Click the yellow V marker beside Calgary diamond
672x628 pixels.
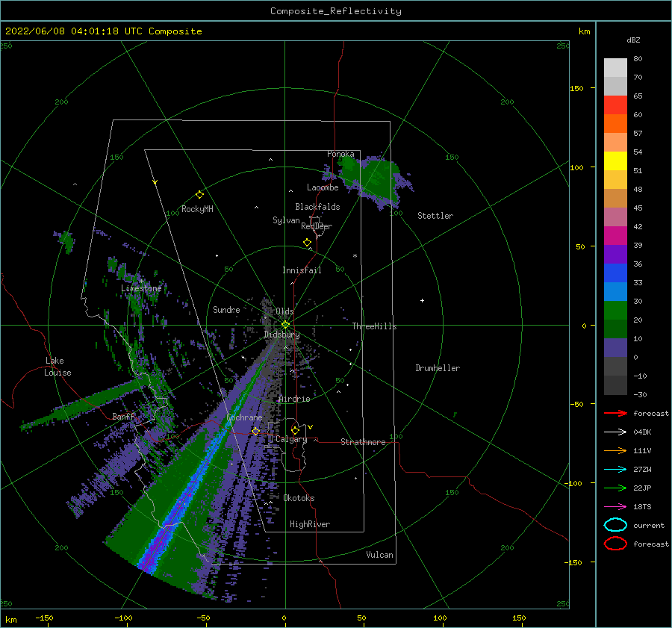tap(310, 427)
